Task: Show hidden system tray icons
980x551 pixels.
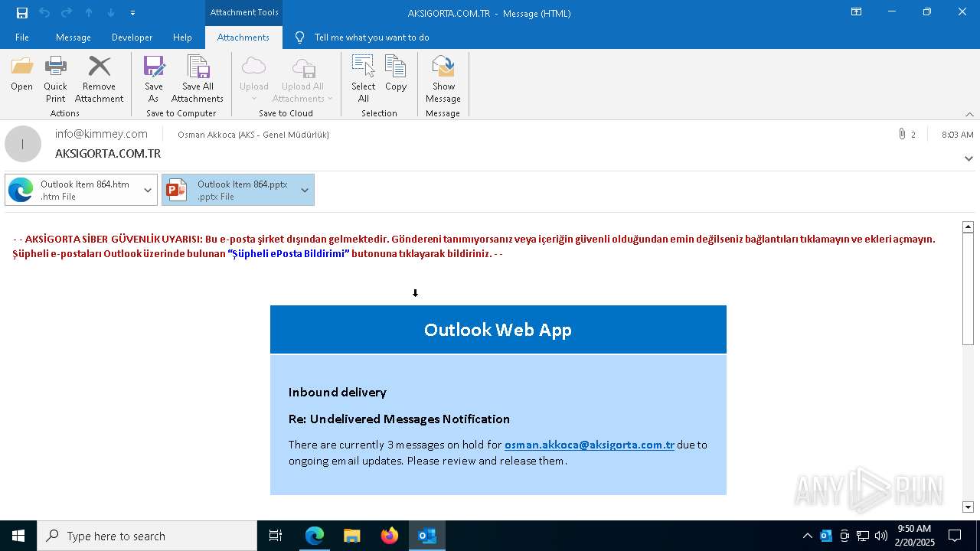Action: coord(807,536)
